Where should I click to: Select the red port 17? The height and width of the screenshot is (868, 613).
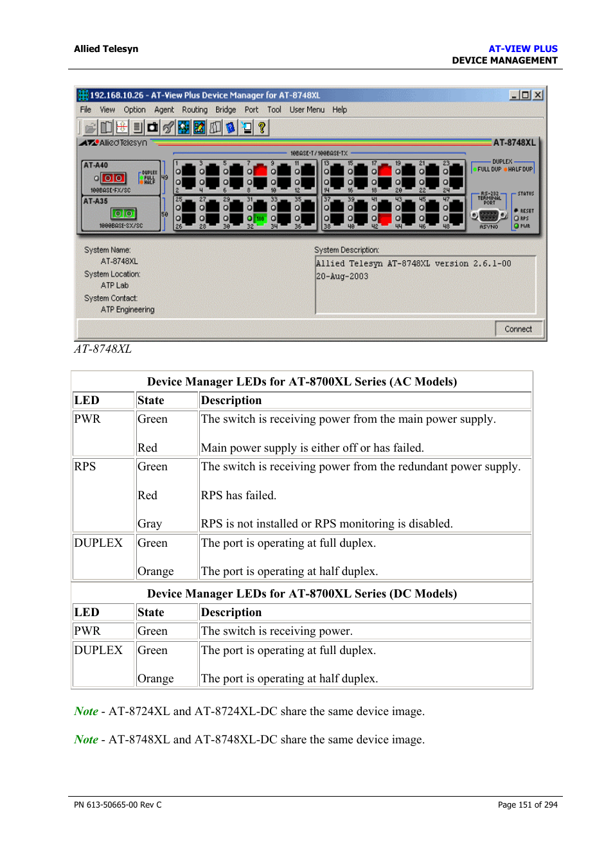pyautogui.click(x=385, y=170)
